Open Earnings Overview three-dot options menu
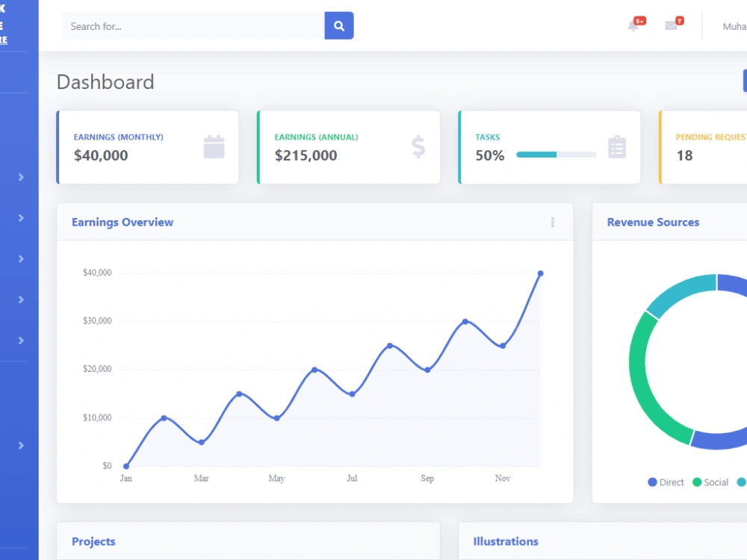Image resolution: width=747 pixels, height=560 pixels. pyautogui.click(x=553, y=223)
